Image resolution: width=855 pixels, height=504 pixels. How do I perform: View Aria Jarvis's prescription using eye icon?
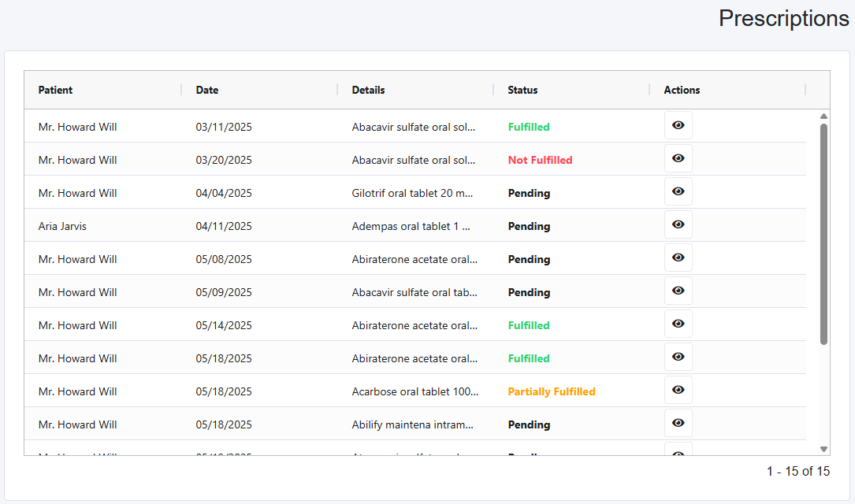pos(678,225)
